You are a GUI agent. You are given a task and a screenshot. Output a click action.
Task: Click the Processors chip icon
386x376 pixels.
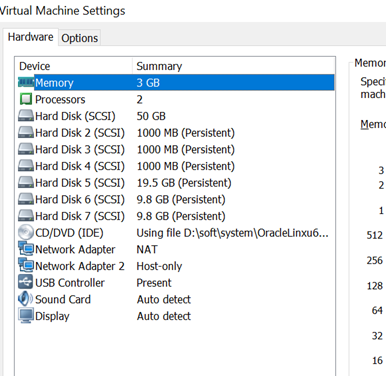pyautogui.click(x=26, y=99)
